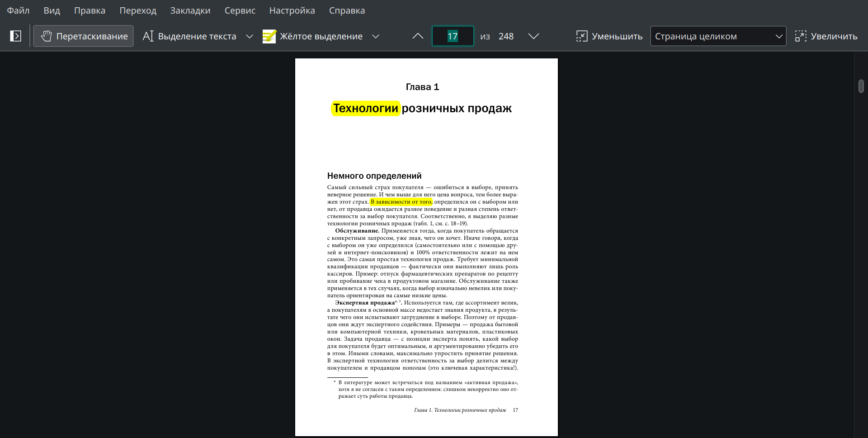Click the expand icon beside Увеличить
Screen dimensions: 868x438
point(801,36)
